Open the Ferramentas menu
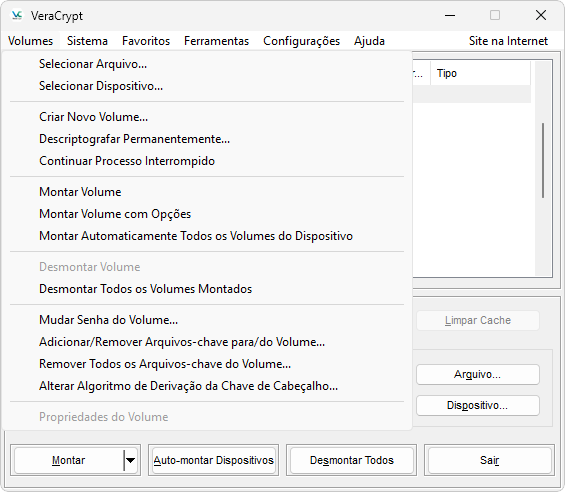 click(217, 41)
